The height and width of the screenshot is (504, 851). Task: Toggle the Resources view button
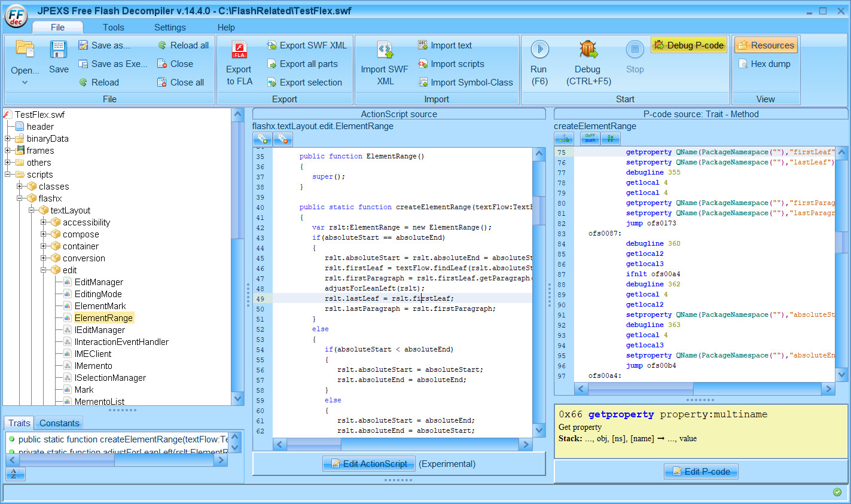pyautogui.click(x=766, y=45)
